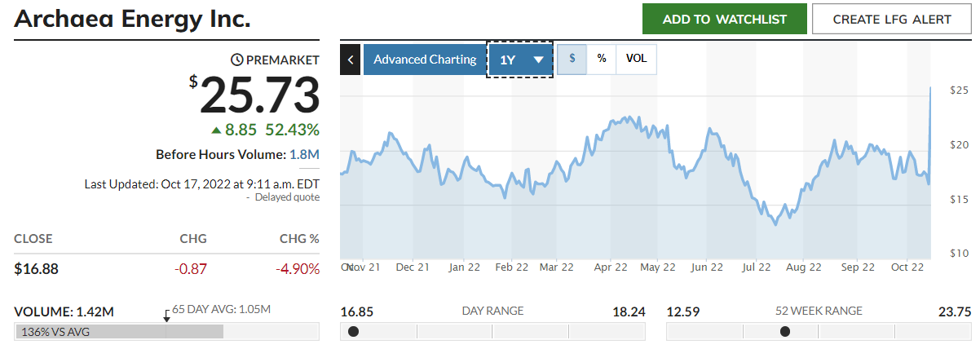The width and height of the screenshot is (980, 349).
Task: Click the 65 DAY AVG: 1.05M label
Action: coord(221,309)
